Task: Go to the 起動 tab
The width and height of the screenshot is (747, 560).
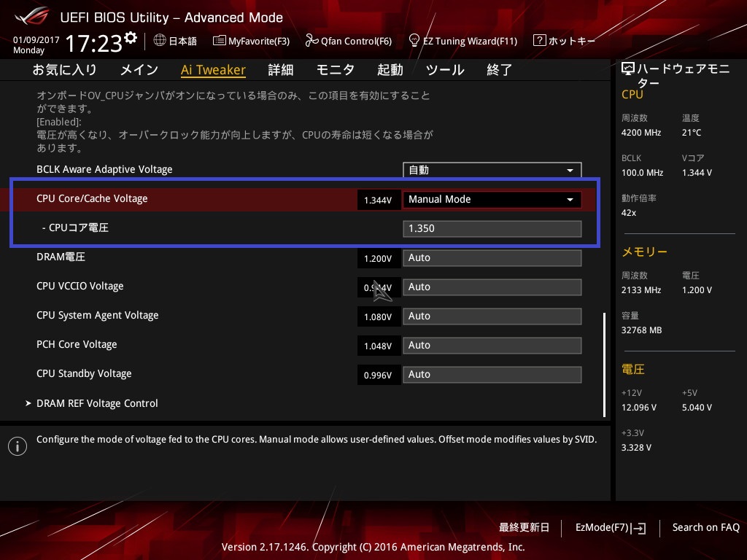Action: point(390,70)
